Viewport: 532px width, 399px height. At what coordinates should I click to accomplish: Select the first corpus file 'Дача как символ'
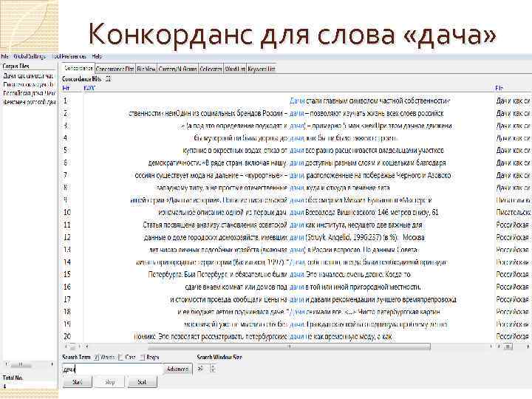(29, 76)
